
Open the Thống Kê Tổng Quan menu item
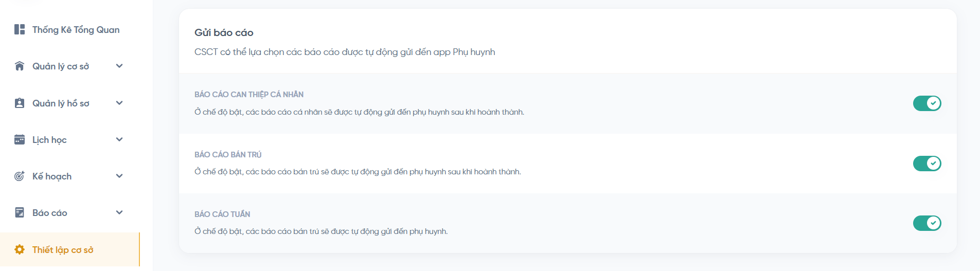coord(76,30)
